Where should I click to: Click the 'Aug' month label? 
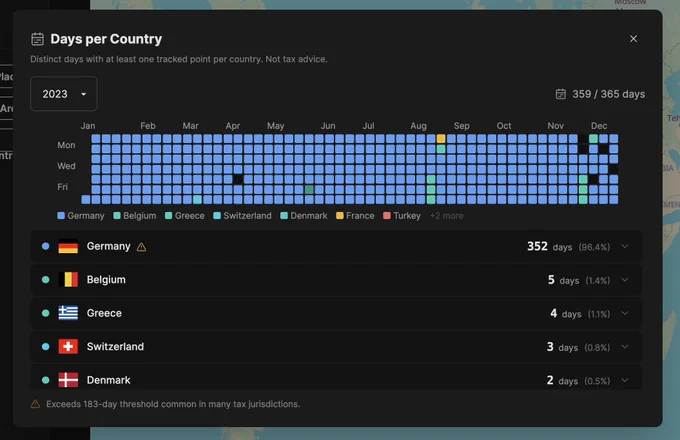pyautogui.click(x=418, y=126)
